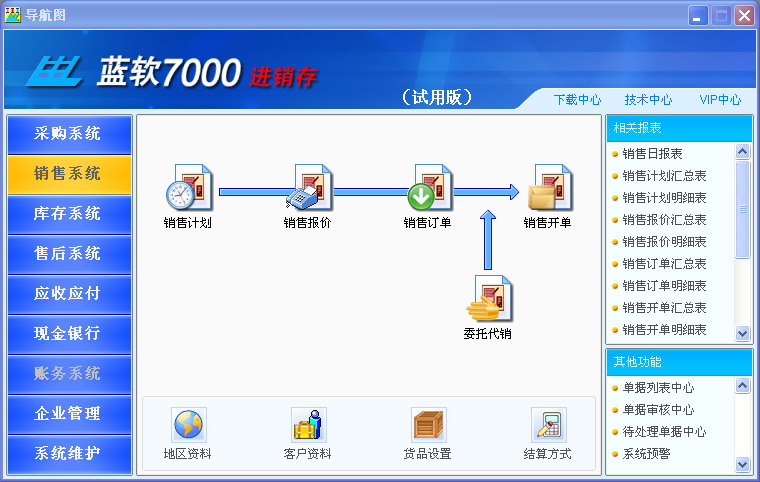
Task: Click the 其他功能 list scroll-down arrow
Action: click(x=743, y=465)
